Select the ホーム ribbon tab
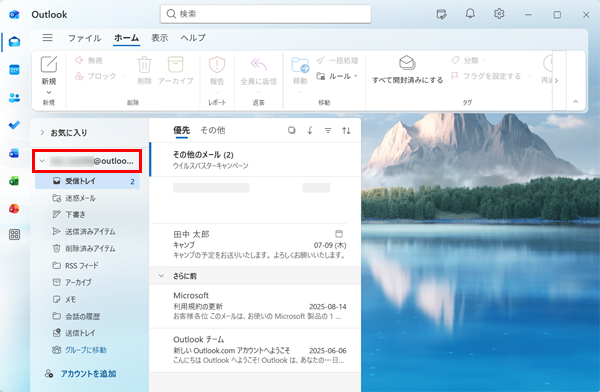 127,38
